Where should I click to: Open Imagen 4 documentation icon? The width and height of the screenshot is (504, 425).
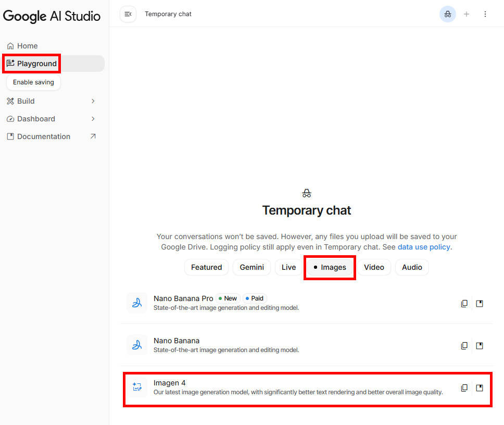pos(480,387)
